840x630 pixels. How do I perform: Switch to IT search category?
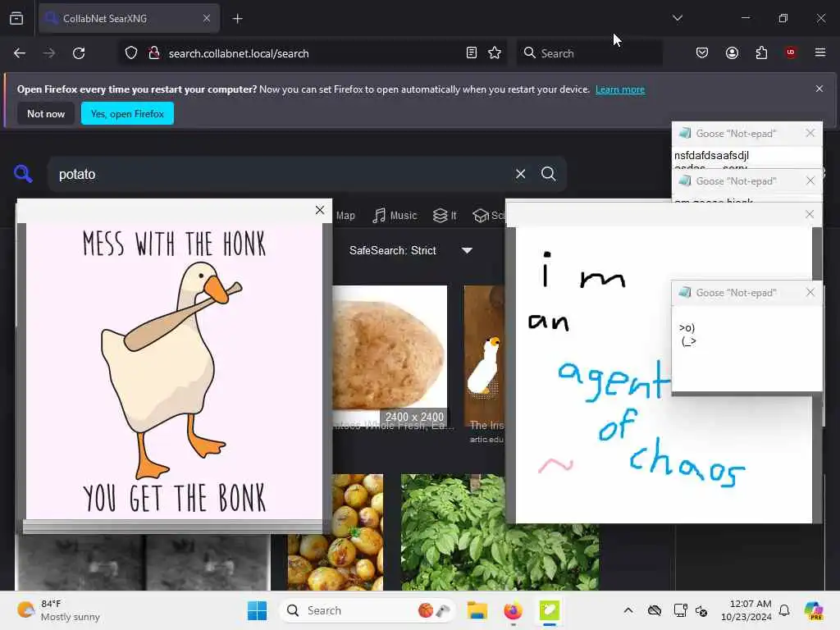click(x=445, y=216)
